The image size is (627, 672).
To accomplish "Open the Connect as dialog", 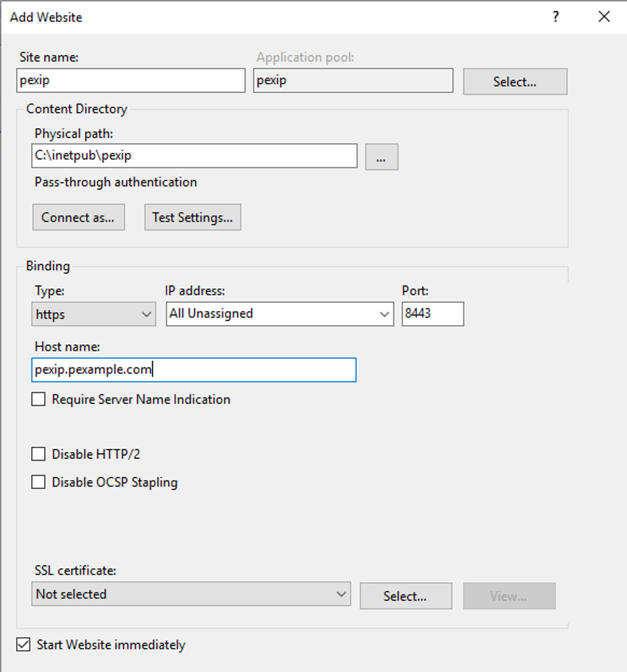I will 79,218.
